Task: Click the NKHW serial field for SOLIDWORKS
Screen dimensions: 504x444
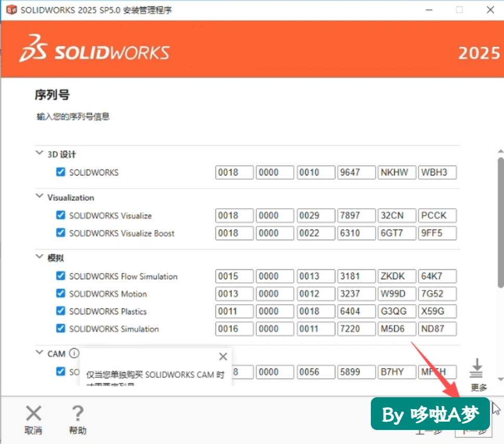Action: [397, 172]
